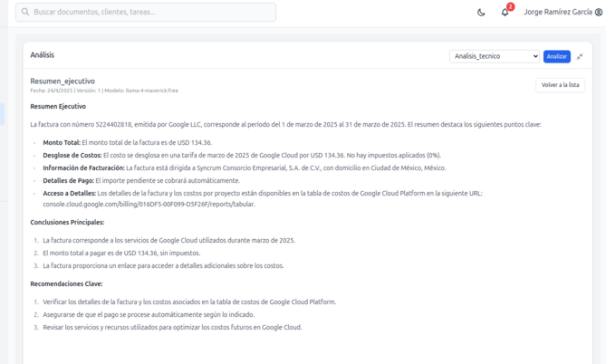Viewport: 606px width, 364px height.
Task: Click the Información de Facturación bullet
Action: [x=245, y=168]
